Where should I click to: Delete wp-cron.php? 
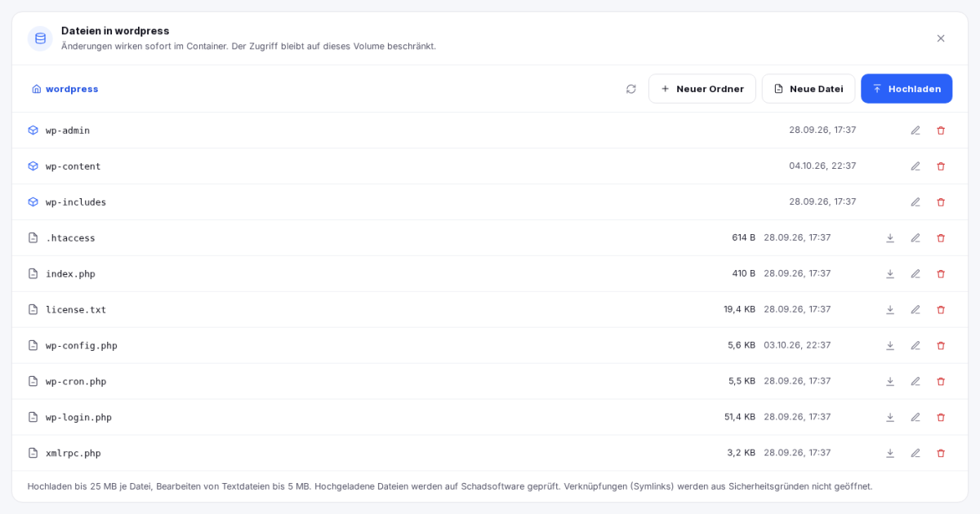coord(941,382)
